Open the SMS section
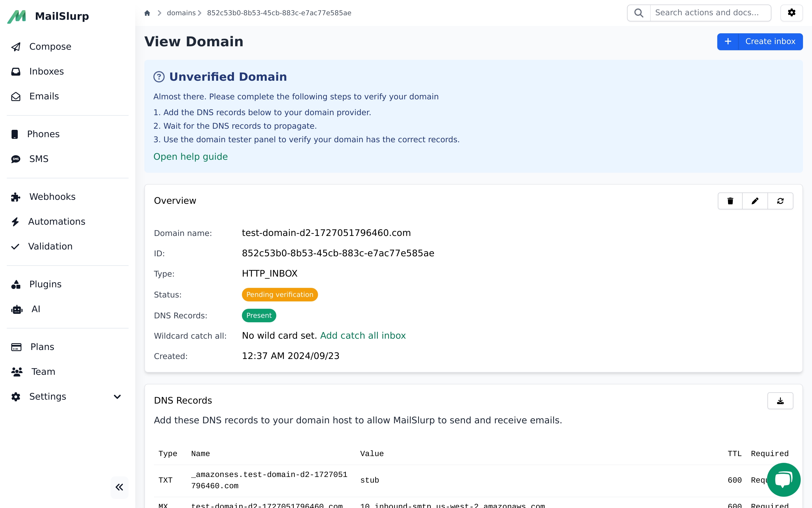The width and height of the screenshot is (812, 508). pos(39,159)
